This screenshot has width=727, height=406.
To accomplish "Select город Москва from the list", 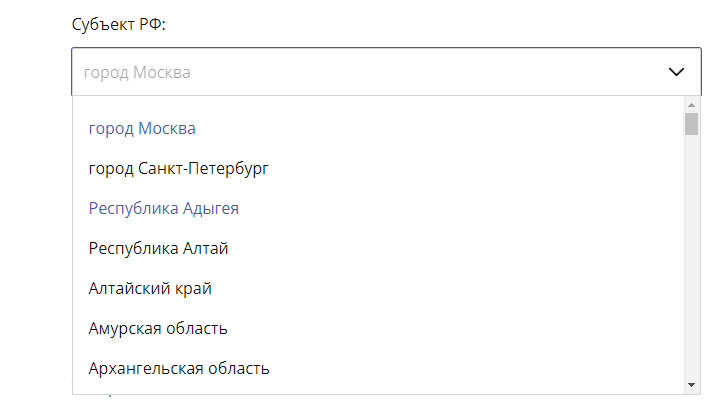I will coord(142,129).
